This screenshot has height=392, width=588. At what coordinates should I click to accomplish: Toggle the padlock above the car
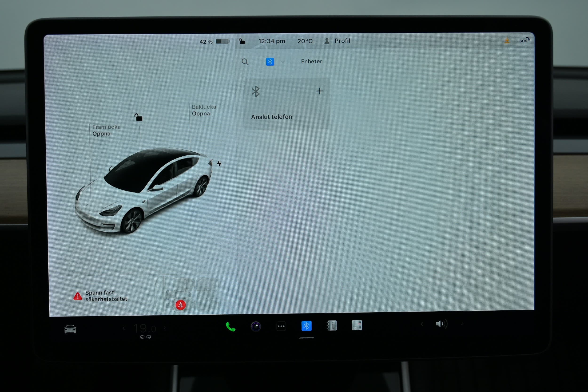(138, 117)
